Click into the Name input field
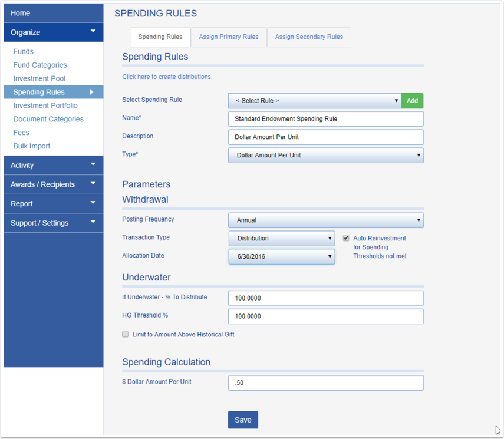Image resolution: width=504 pixels, height=439 pixels. pos(326,119)
